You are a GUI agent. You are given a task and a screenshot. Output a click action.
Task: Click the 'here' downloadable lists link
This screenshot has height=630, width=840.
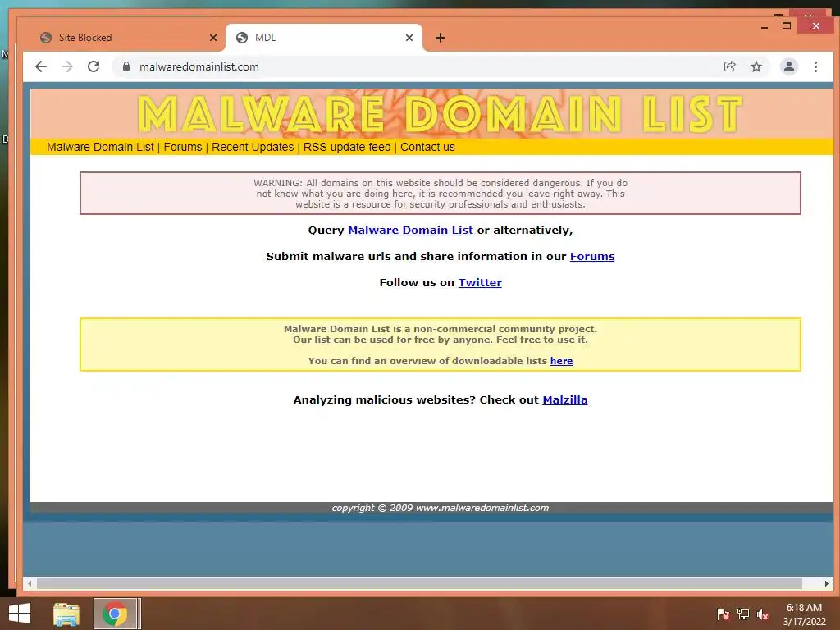click(561, 361)
